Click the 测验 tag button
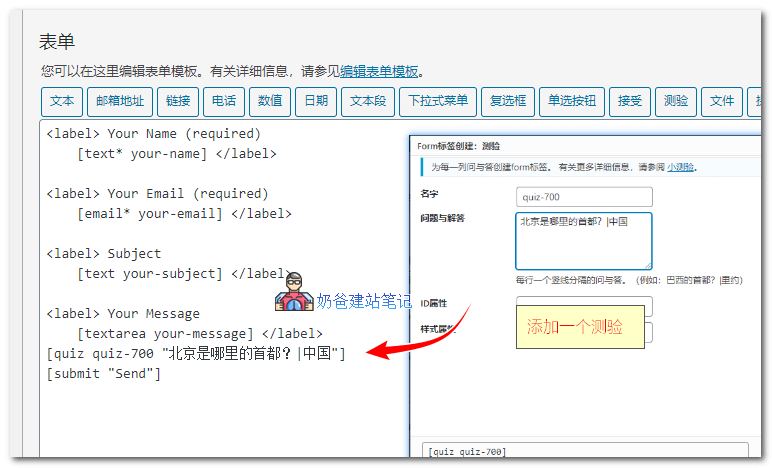Image resolution: width=772 pixels, height=468 pixels. tap(676, 101)
